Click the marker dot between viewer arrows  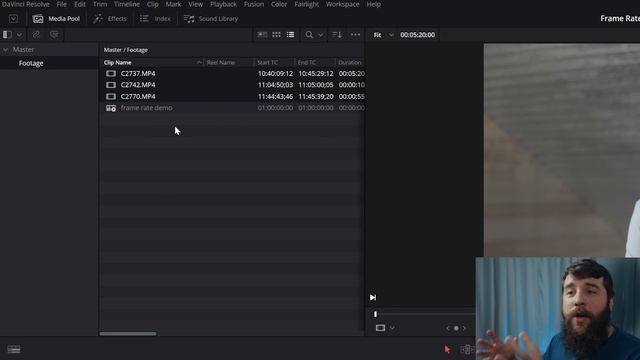click(x=456, y=328)
